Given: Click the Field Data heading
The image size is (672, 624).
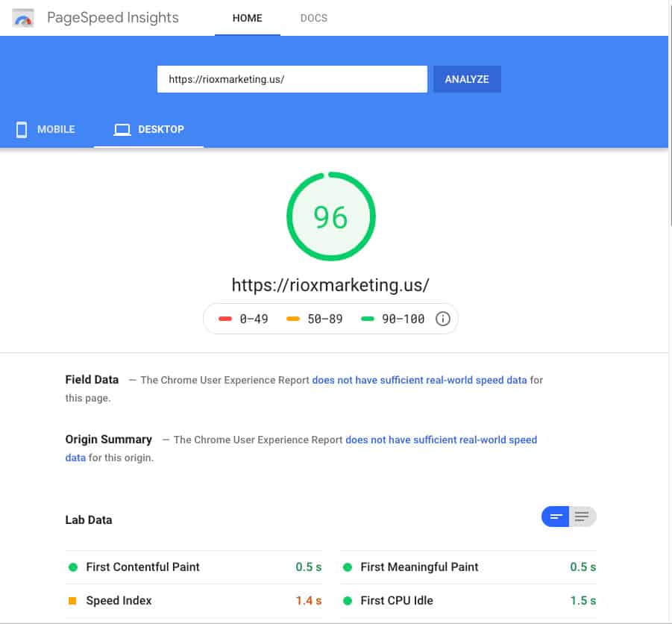Looking at the screenshot, I should click(92, 379).
